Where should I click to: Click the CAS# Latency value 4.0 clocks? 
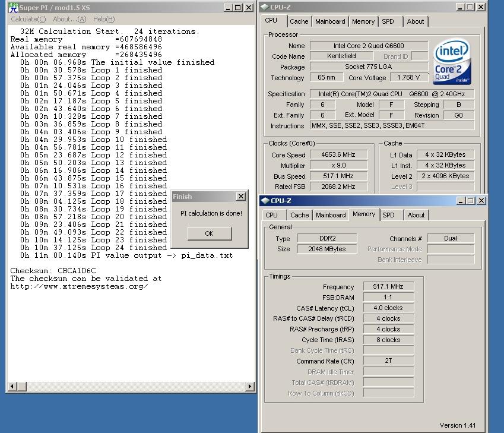coord(388,308)
